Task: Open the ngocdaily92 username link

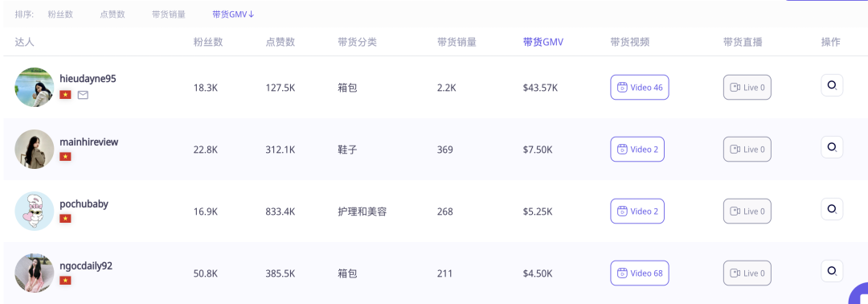Action: click(x=86, y=265)
